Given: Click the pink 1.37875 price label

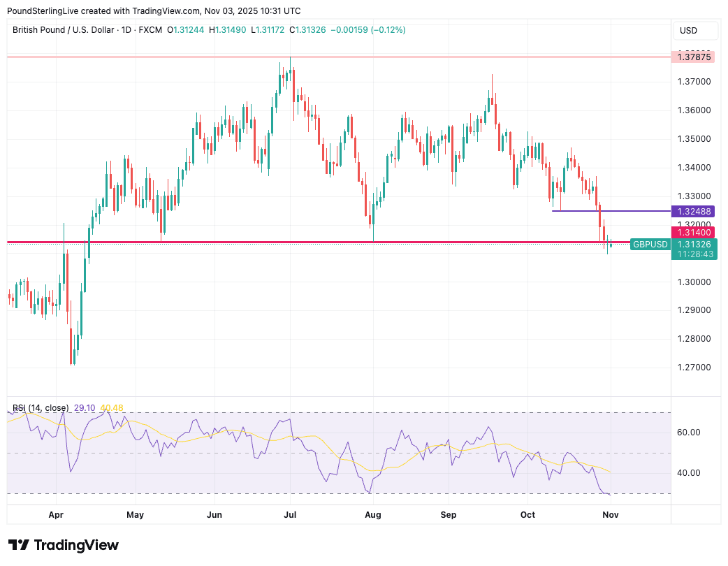Looking at the screenshot, I should [694, 57].
